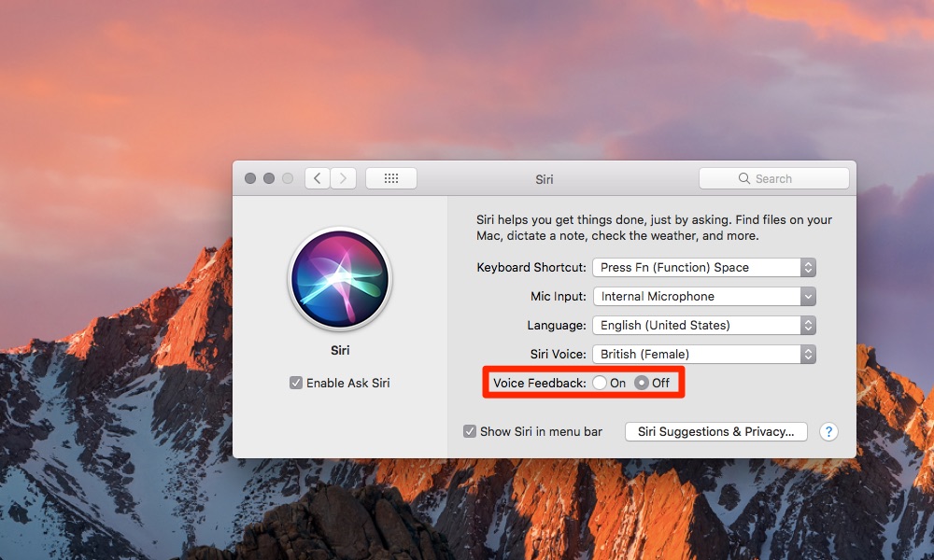
Task: Click the 'Language:' label
Action: pyautogui.click(x=557, y=325)
